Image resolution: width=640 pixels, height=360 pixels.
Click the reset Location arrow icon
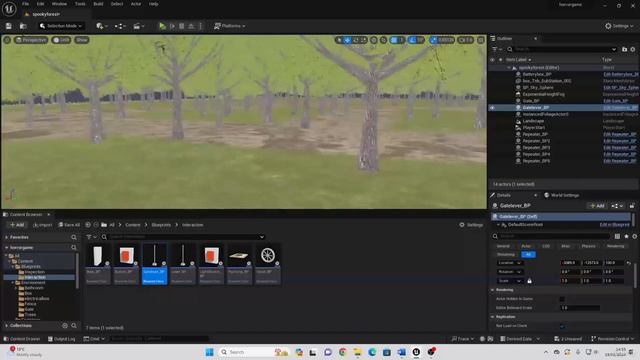pyautogui.click(x=629, y=263)
